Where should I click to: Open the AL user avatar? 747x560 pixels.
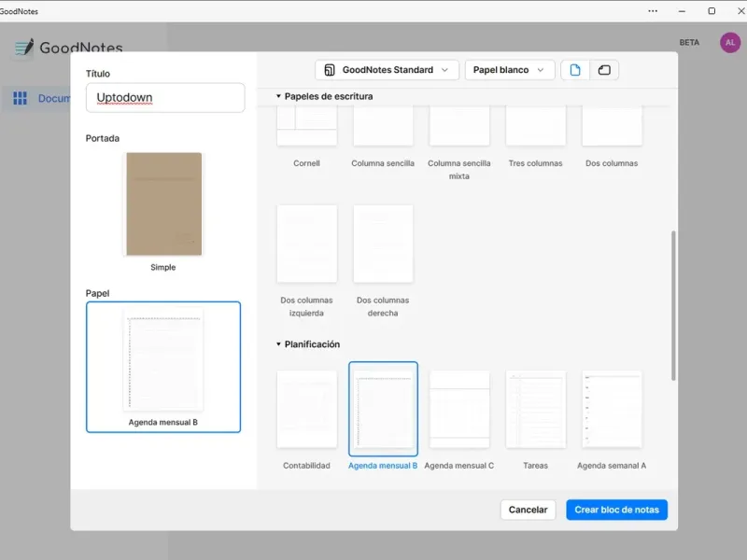click(730, 42)
